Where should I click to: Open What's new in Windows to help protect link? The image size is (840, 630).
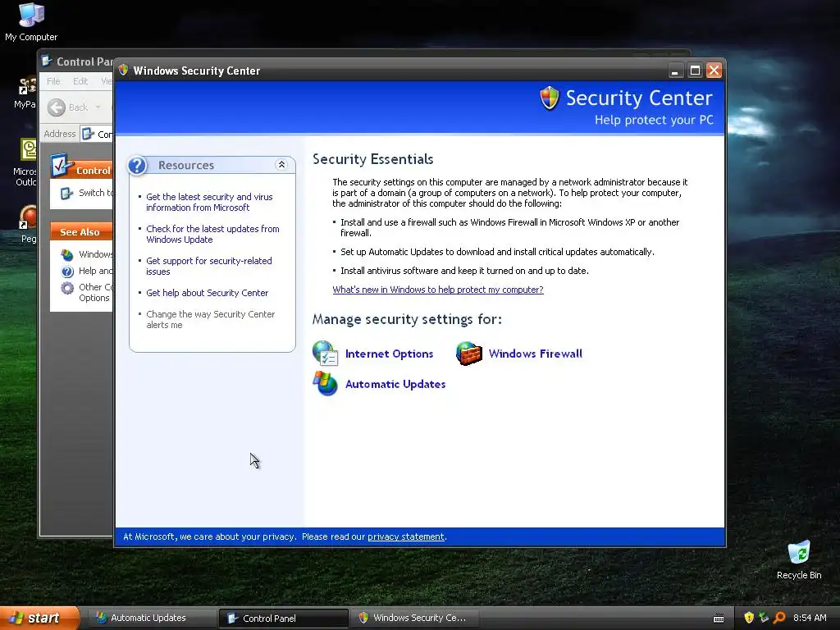(438, 290)
